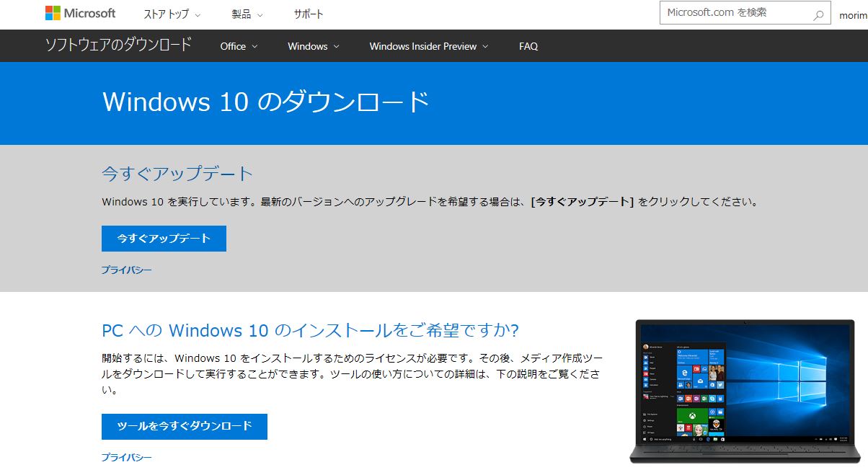The image size is (868, 470).
Task: Expand the ストア トップ dropdown
Action: (172, 14)
